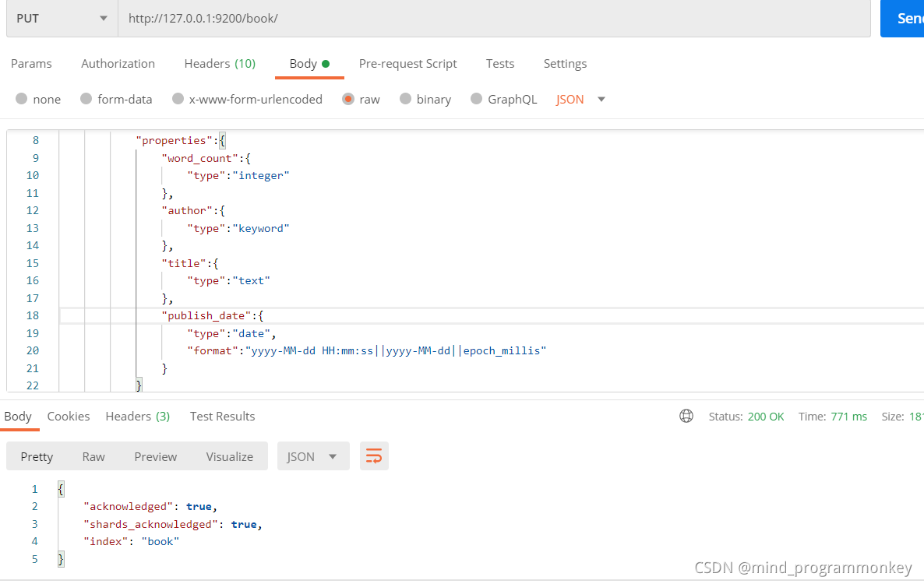Click the Status 200 OK indicator

coord(746,417)
